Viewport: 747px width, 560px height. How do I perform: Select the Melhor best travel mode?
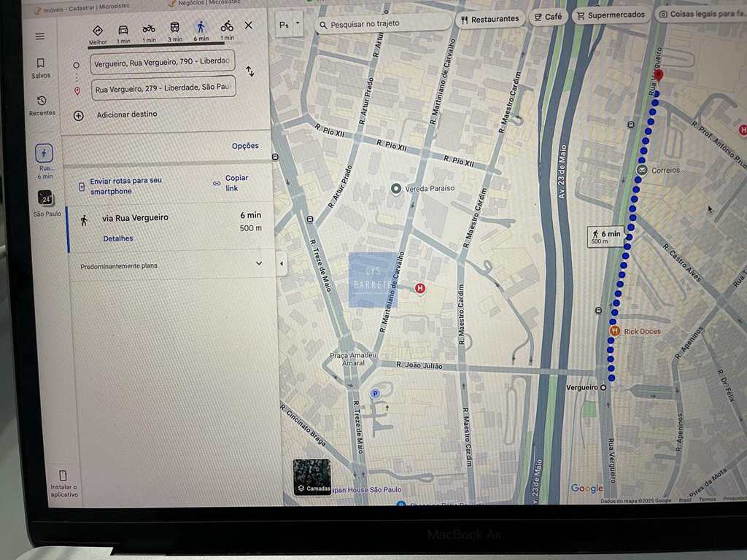[98, 35]
